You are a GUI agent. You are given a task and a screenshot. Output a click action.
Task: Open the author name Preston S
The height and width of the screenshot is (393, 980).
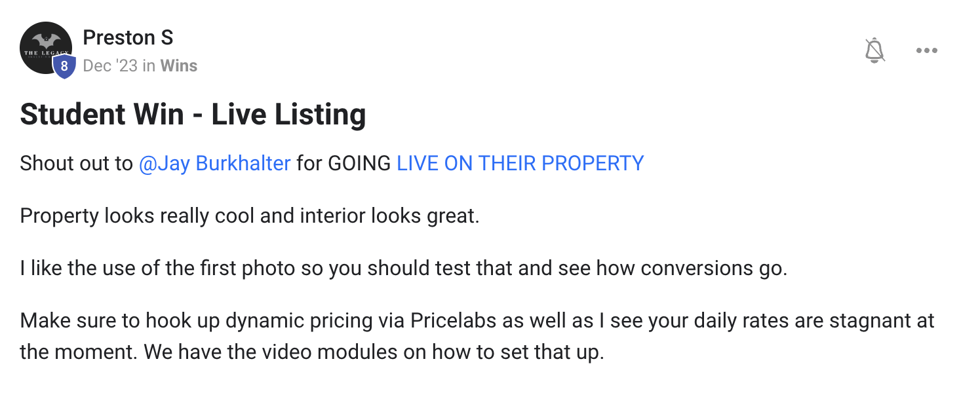click(x=128, y=38)
